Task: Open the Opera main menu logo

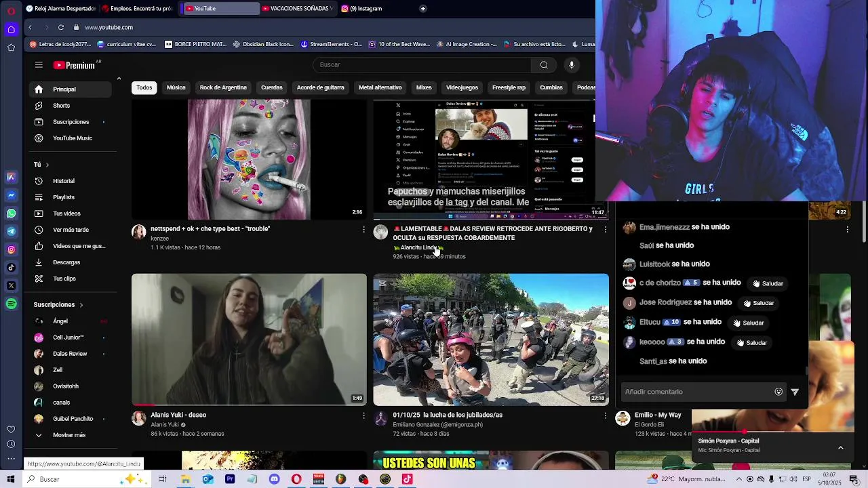Action: pos(11,11)
